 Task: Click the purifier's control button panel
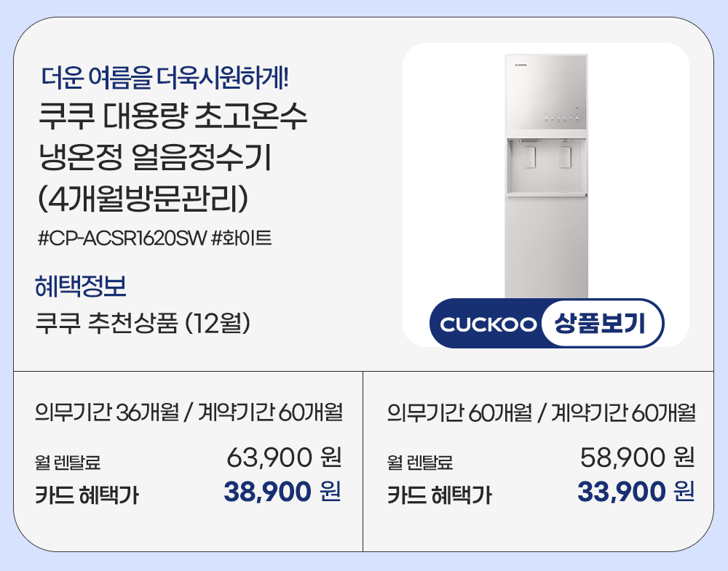point(553,116)
